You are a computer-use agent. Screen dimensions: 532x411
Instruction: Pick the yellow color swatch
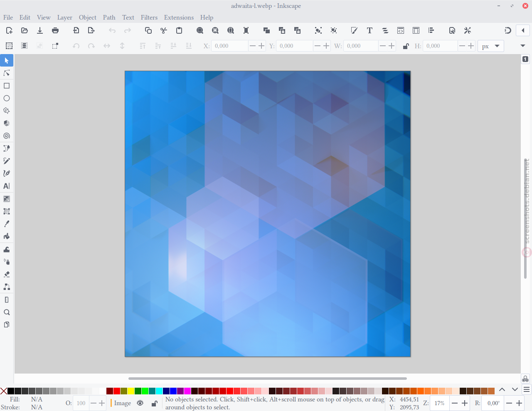(131, 391)
